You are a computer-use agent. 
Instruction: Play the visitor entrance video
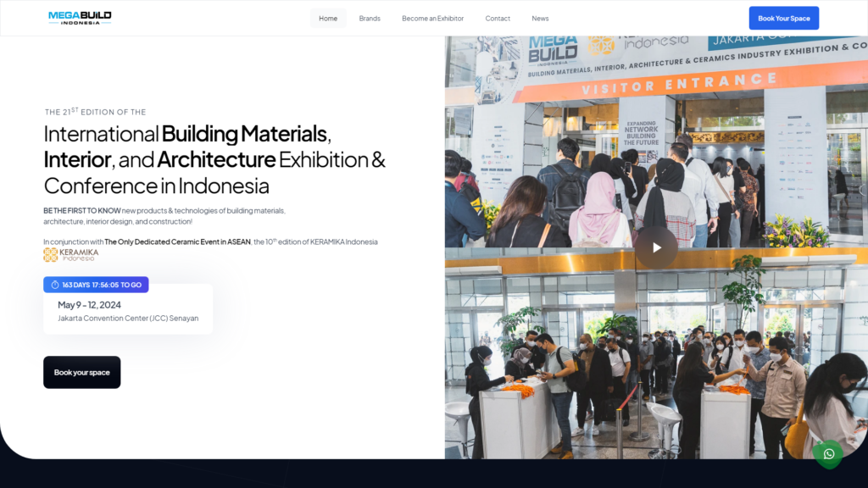point(656,247)
